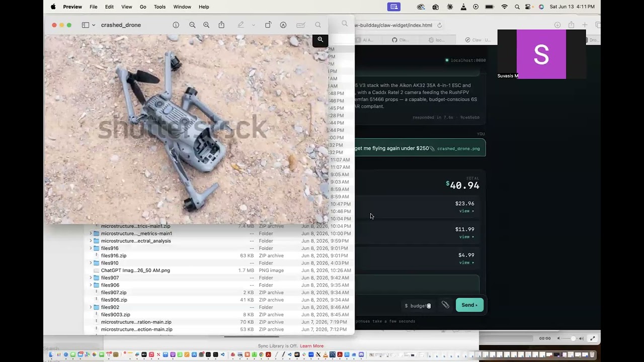Click the Safari address bar URL
Image resolution: width=644 pixels, height=362 pixels.
(393, 25)
